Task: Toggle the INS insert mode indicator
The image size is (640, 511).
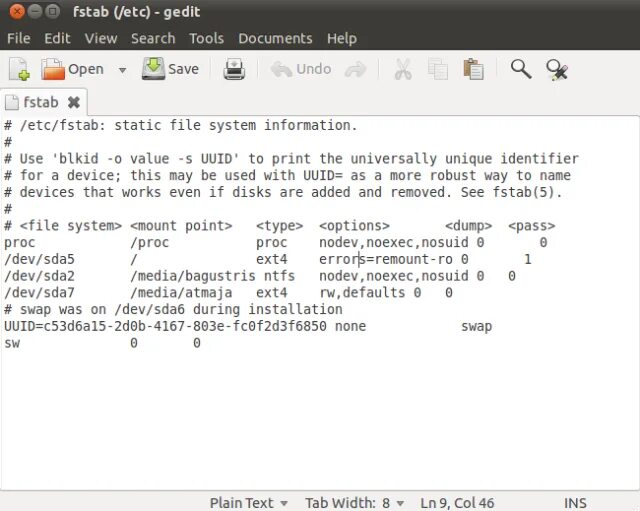Action: [x=575, y=503]
